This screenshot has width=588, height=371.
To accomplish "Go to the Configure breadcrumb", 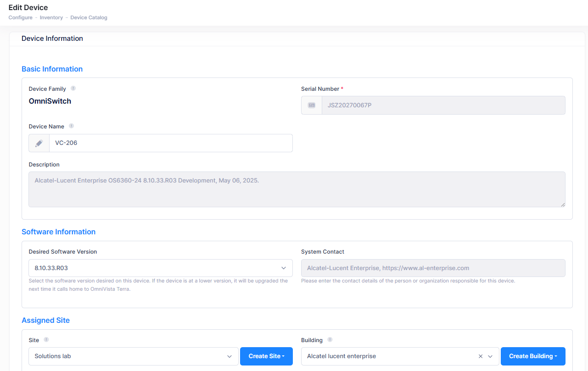I will pos(20,18).
